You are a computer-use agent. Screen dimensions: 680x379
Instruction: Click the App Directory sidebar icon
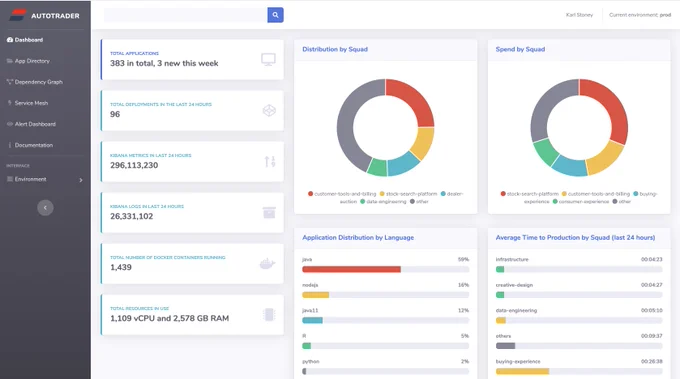[10, 61]
